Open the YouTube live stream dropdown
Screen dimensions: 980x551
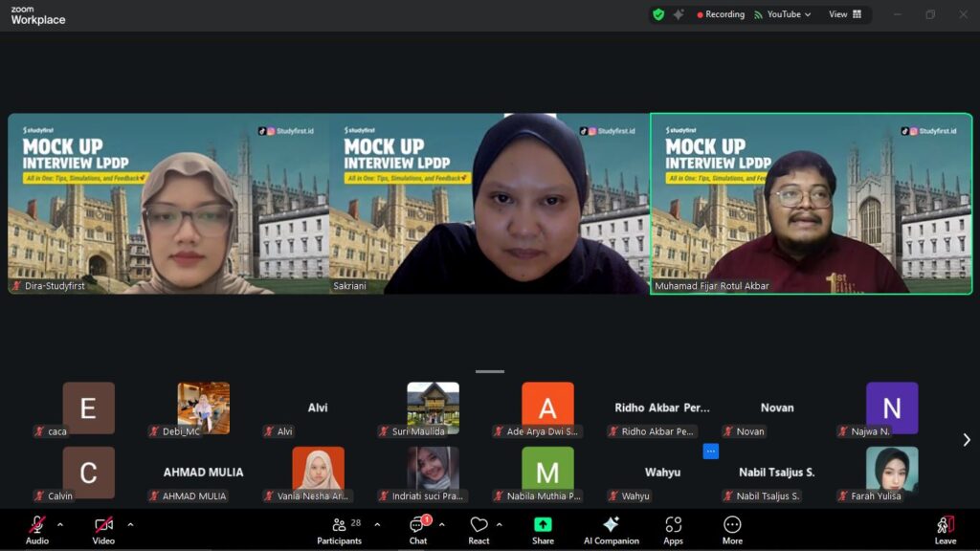pos(783,14)
